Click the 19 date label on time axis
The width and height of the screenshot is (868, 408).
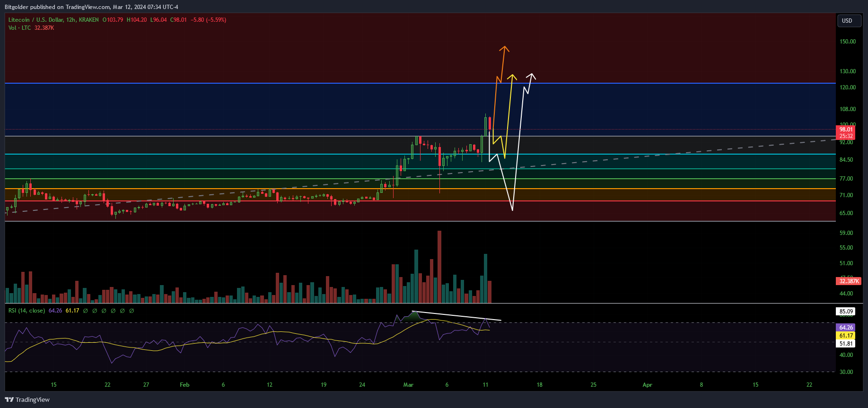(x=324, y=385)
